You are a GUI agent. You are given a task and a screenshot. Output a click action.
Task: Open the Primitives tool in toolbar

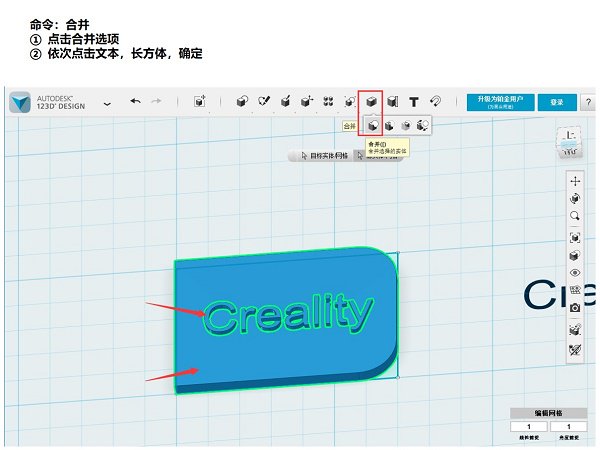242,101
